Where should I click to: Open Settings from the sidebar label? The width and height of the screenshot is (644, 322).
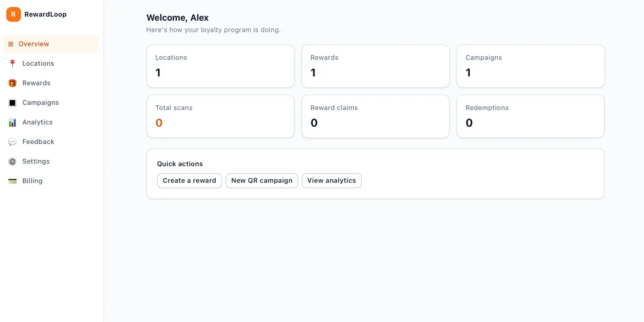click(36, 161)
